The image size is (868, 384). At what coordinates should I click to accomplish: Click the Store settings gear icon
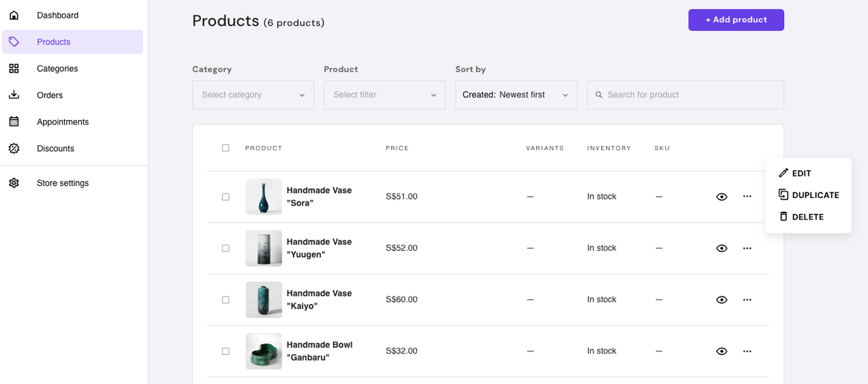coord(14,183)
